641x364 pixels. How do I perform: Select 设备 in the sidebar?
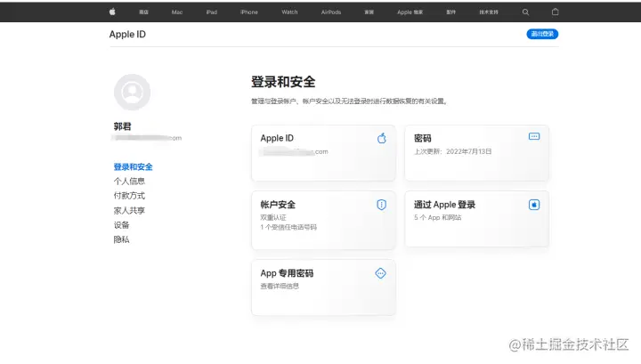click(x=121, y=225)
